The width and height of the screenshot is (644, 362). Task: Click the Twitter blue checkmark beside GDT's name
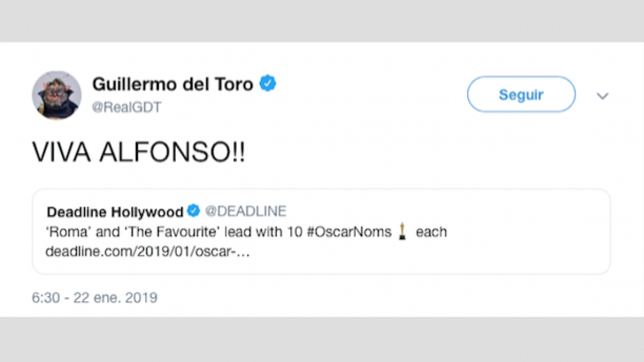pos(268,83)
